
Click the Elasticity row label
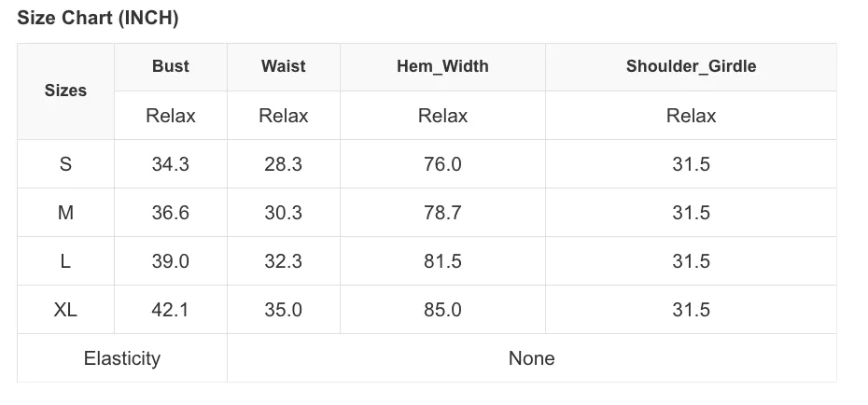[x=121, y=358]
